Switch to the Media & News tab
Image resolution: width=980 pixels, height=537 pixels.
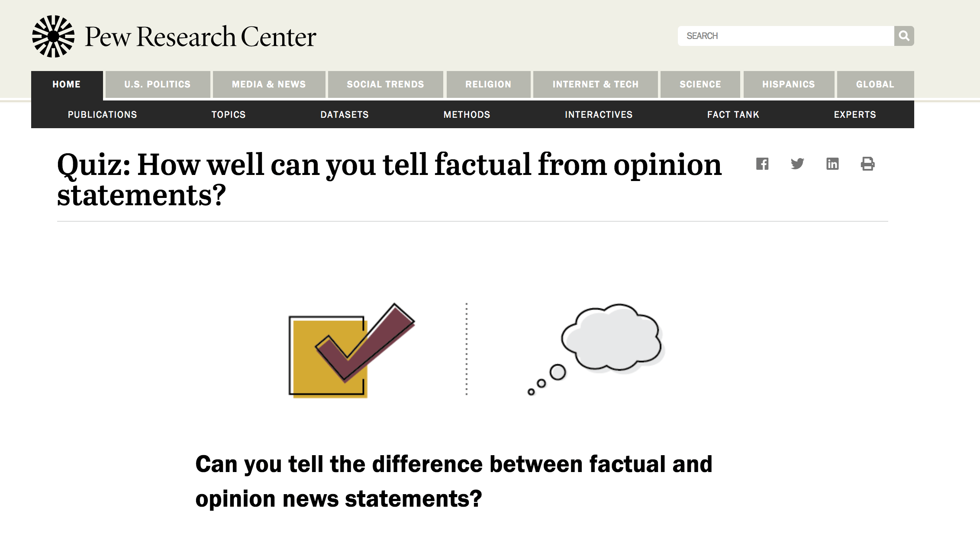[x=269, y=84]
